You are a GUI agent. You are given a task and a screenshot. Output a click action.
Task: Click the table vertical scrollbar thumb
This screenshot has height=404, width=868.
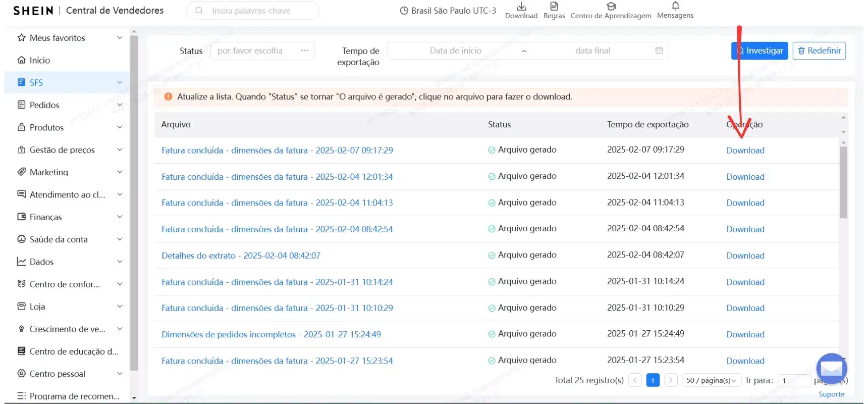coord(843,182)
